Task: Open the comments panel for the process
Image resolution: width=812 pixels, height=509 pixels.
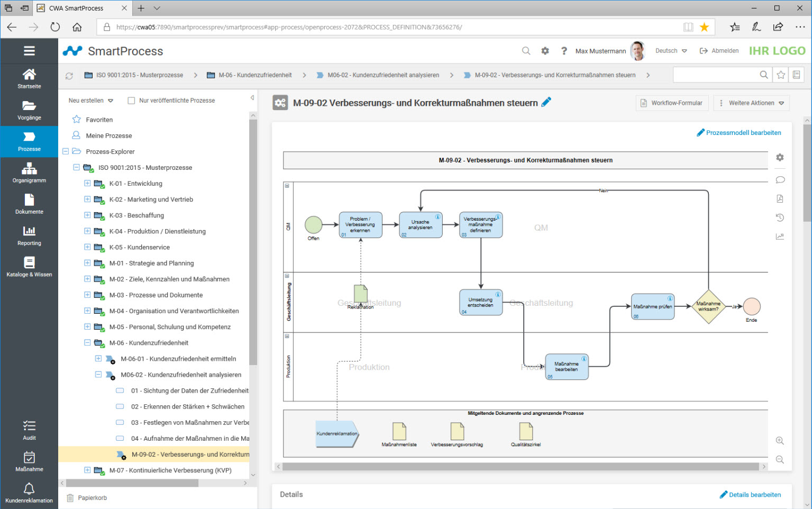Action: point(780,180)
